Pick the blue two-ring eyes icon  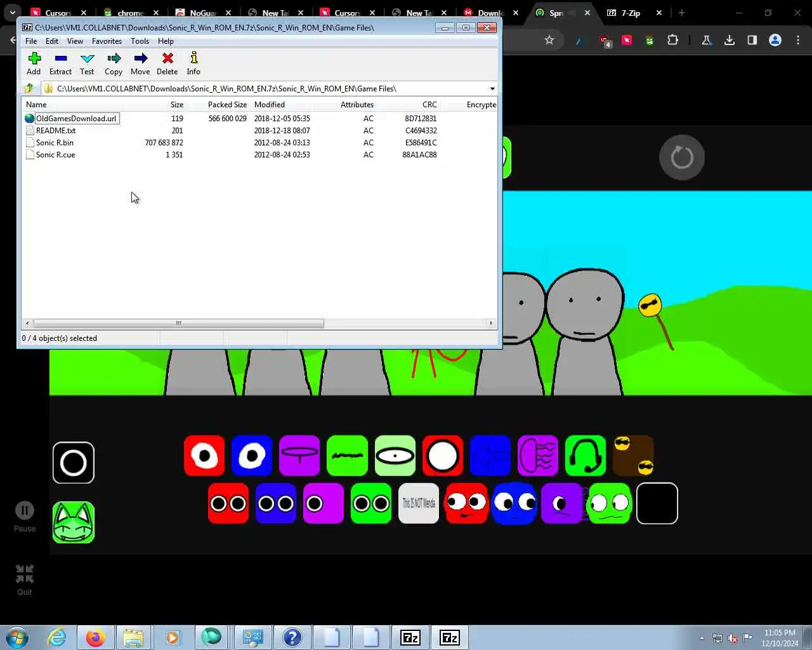(276, 503)
